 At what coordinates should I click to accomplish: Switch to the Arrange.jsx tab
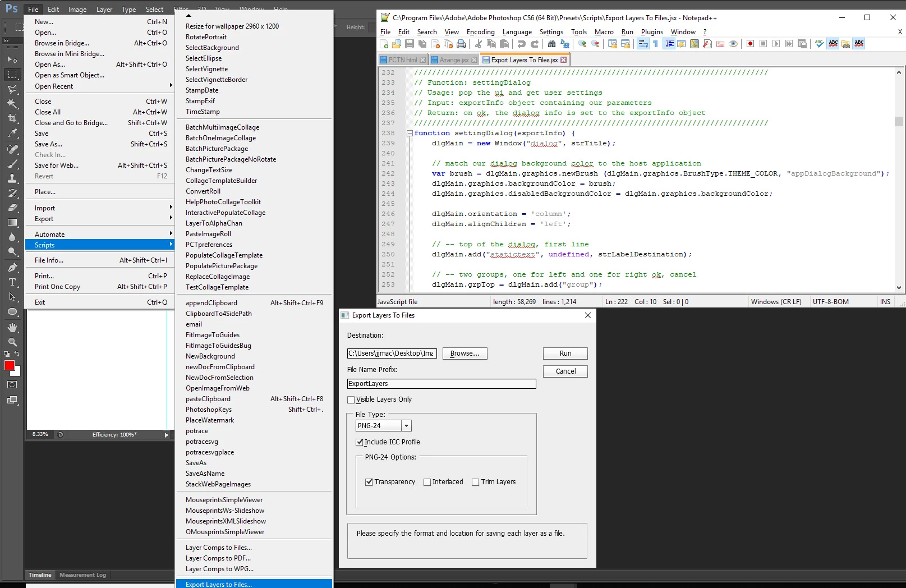click(x=454, y=60)
